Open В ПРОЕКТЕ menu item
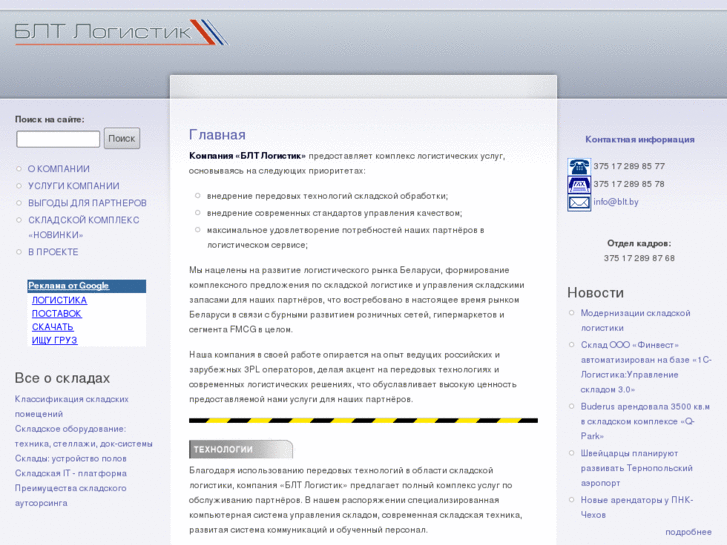Viewport: 727px width, 545px height. [53, 252]
